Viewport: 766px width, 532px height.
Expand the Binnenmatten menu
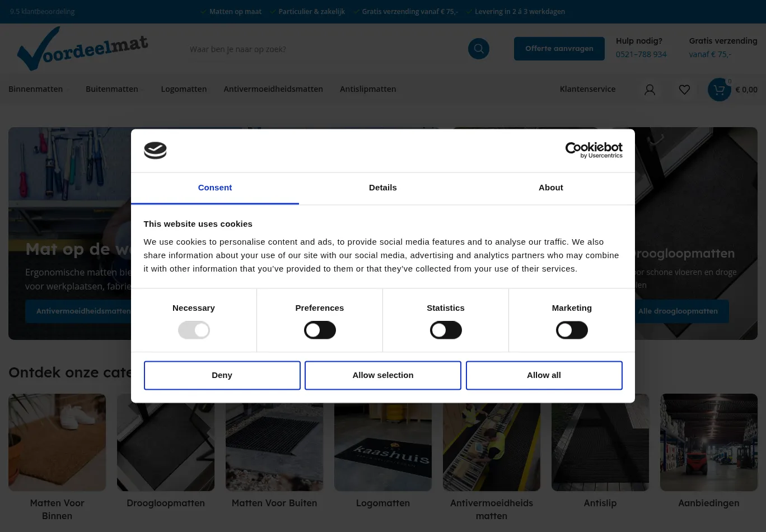36,89
